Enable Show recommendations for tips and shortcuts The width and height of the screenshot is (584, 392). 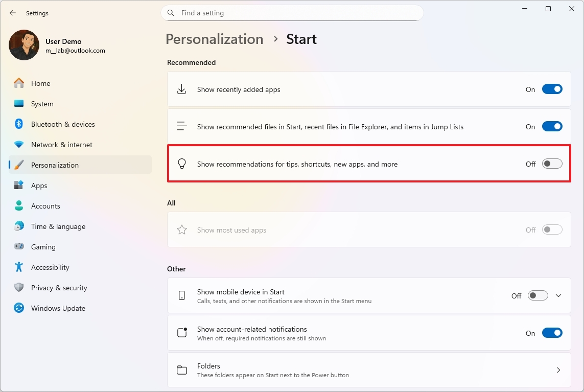tap(552, 163)
